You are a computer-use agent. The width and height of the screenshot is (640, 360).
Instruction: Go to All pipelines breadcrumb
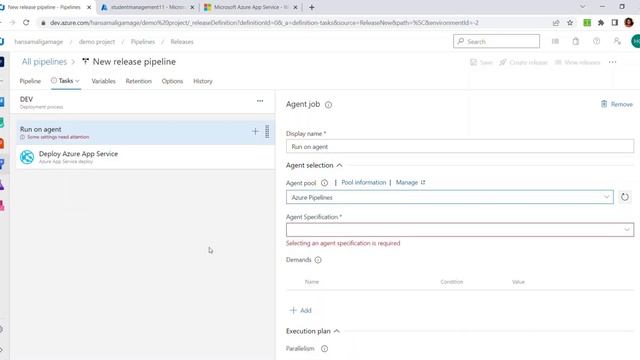click(x=44, y=62)
